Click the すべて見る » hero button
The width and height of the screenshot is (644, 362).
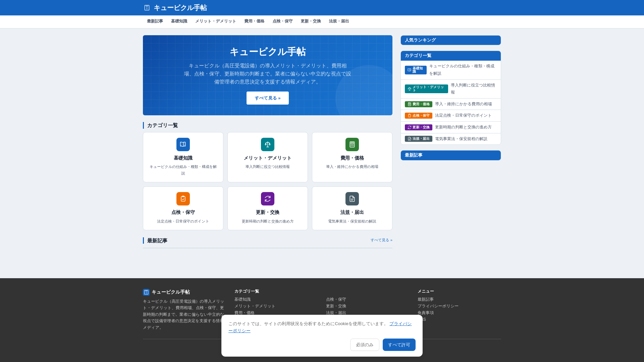click(x=268, y=98)
